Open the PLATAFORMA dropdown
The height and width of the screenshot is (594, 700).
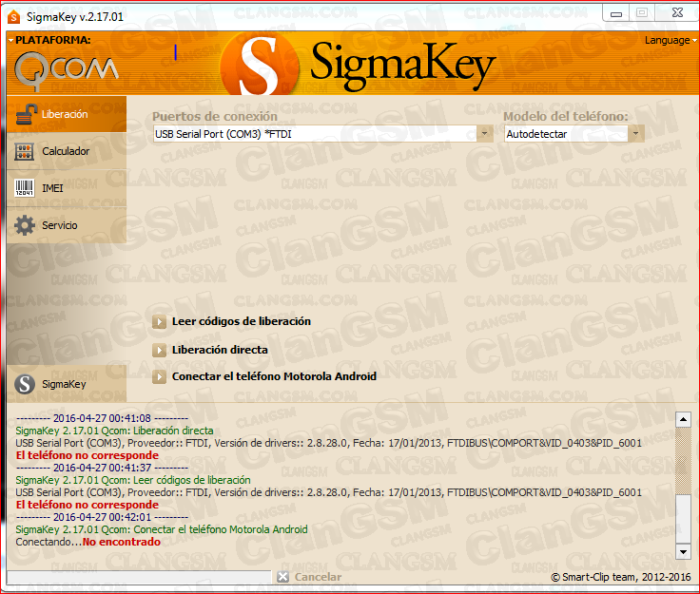tap(49, 40)
